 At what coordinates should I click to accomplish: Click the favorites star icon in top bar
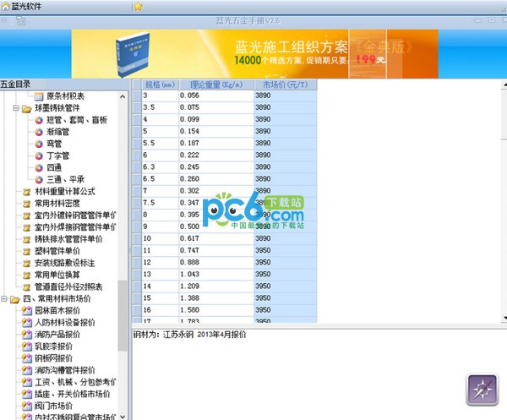[x=138, y=6]
